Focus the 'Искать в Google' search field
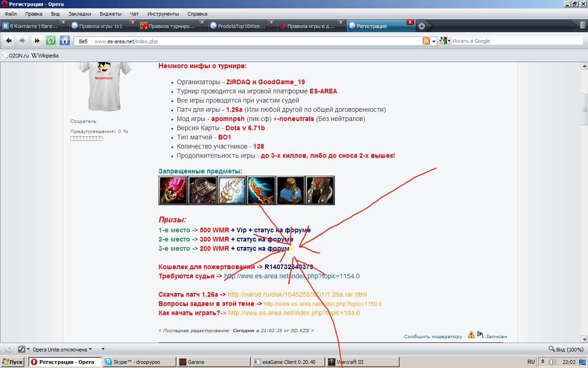This screenshot has width=588, height=368. coord(517,41)
